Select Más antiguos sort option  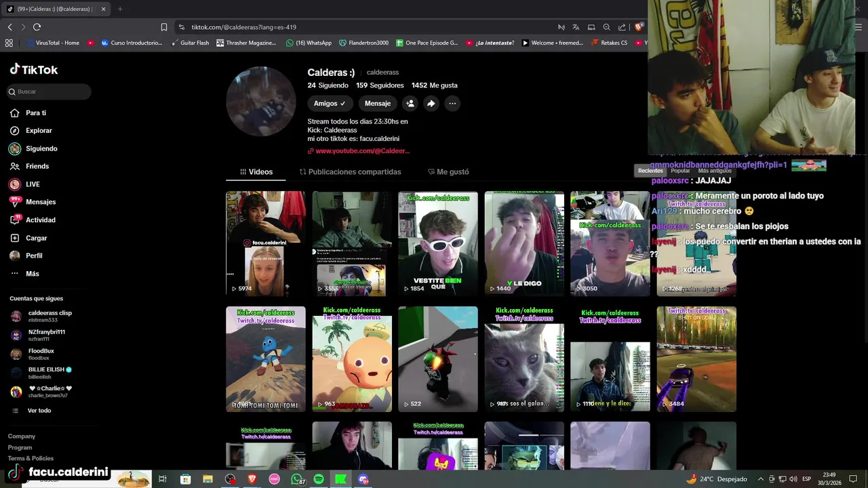[715, 171]
